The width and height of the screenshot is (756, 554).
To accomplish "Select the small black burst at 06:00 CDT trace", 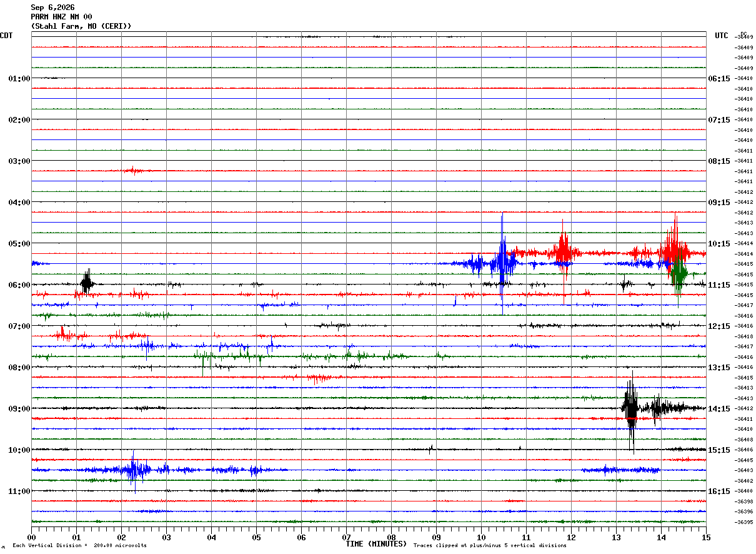I will tap(87, 283).
